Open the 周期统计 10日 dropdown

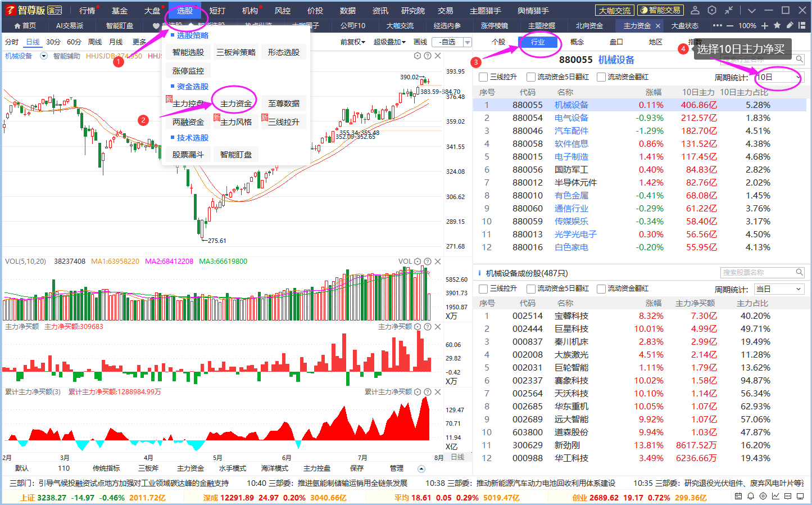click(779, 77)
